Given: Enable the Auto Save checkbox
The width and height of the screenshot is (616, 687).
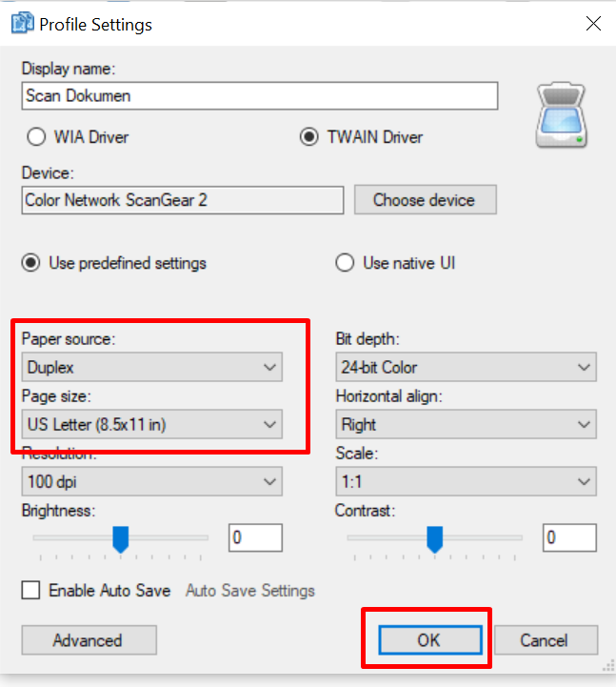Looking at the screenshot, I should [x=31, y=591].
